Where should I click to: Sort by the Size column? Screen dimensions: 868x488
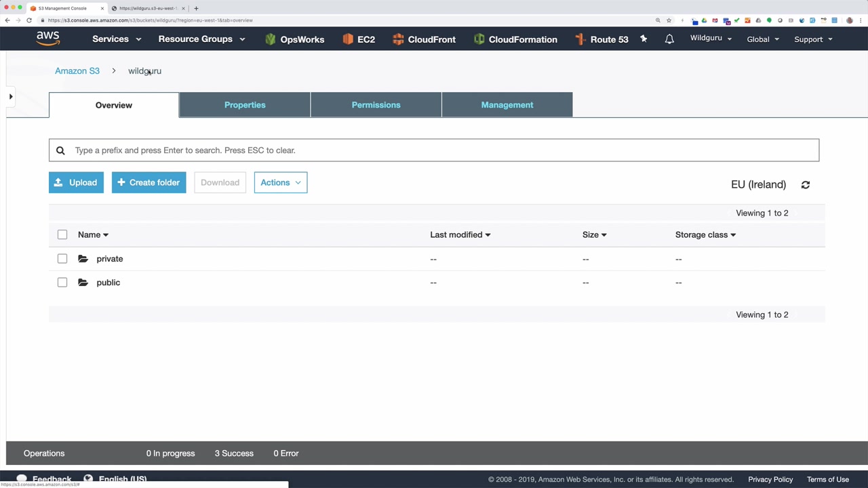tap(594, 235)
